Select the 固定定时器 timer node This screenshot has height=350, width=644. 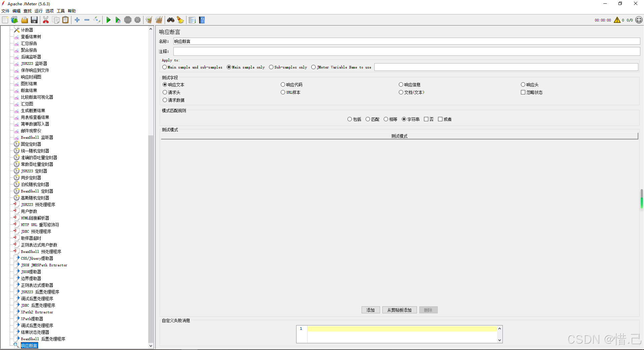[x=31, y=144]
